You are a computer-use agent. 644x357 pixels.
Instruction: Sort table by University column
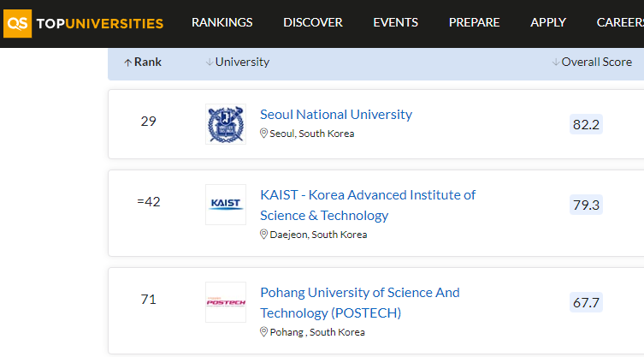point(238,62)
